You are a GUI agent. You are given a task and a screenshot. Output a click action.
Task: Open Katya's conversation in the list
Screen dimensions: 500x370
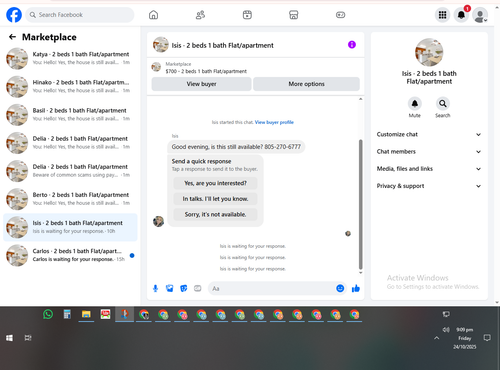[70, 58]
